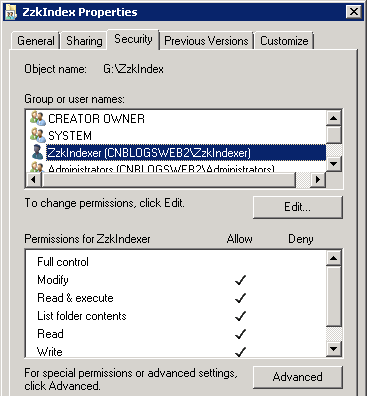
Task: Click user list scroll down arrow
Action: 334,164
